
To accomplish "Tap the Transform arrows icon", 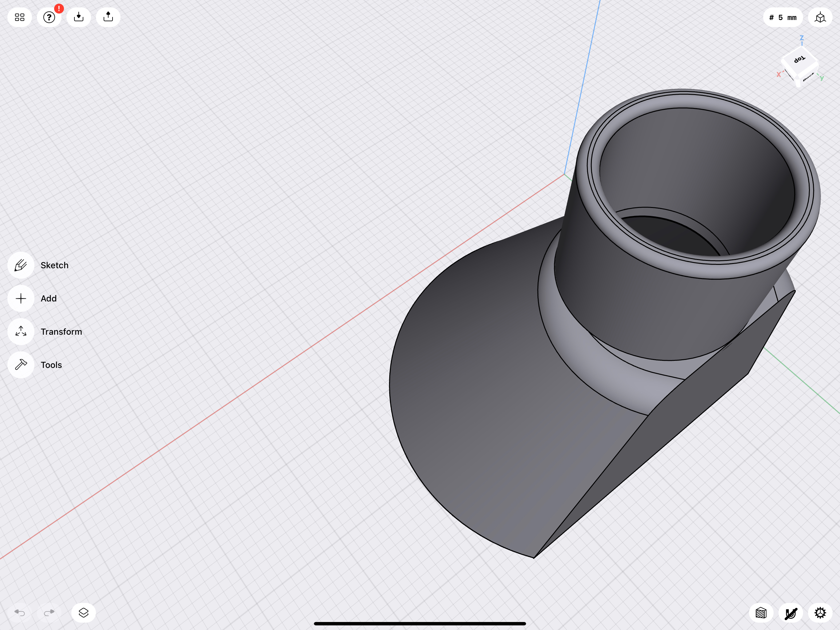I will pos(21,332).
